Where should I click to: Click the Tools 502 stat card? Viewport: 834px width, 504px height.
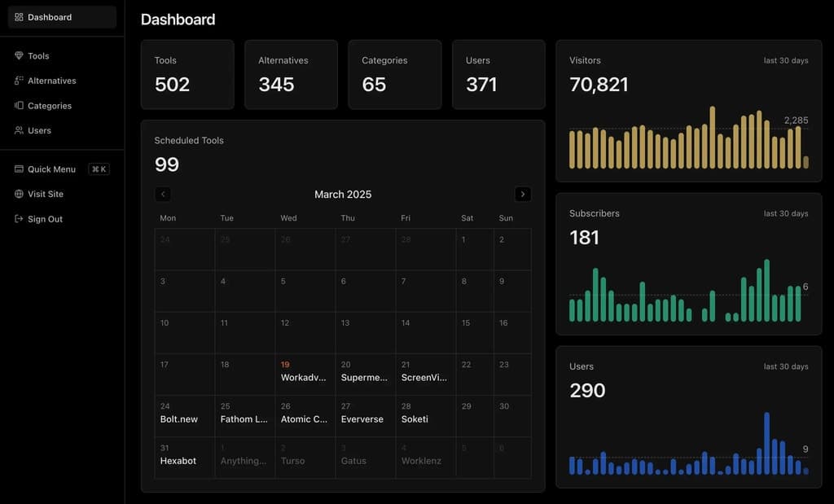187,74
